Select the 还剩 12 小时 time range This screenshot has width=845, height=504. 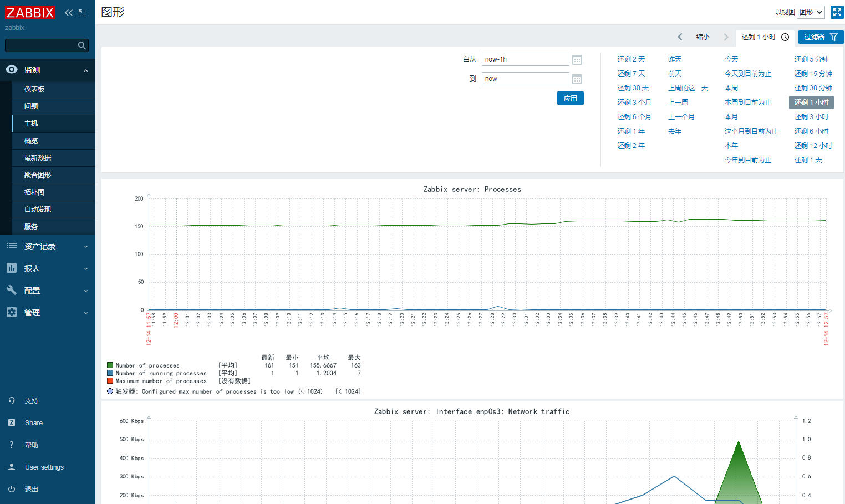[x=813, y=146]
